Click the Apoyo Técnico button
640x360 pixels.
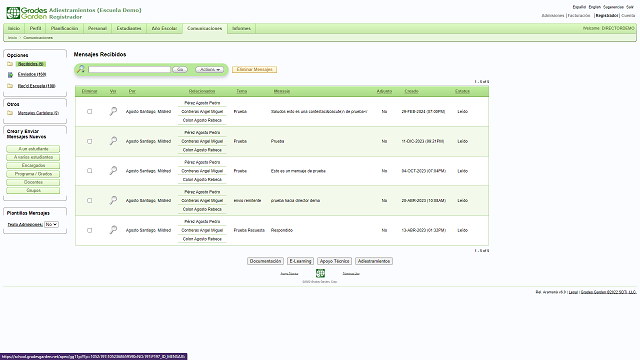334,261
